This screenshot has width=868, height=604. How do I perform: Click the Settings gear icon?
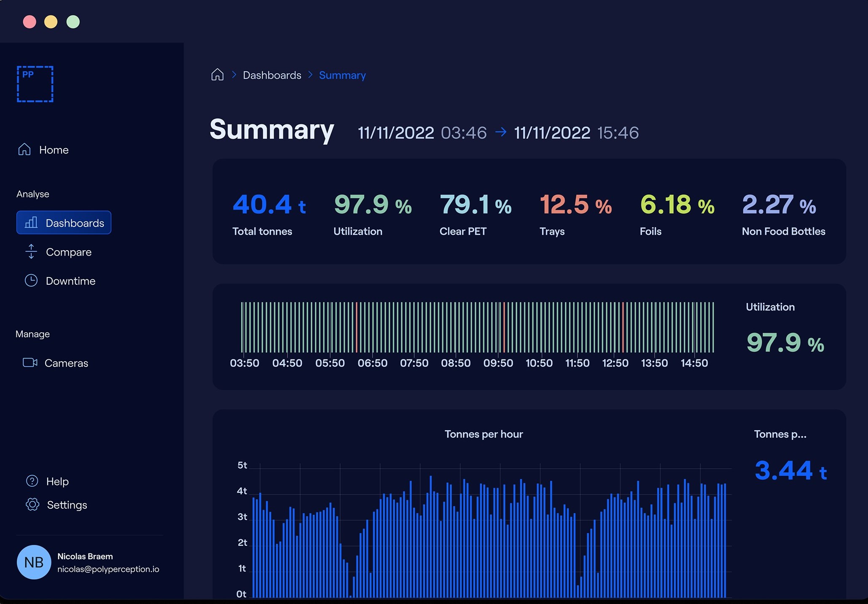[x=32, y=504]
